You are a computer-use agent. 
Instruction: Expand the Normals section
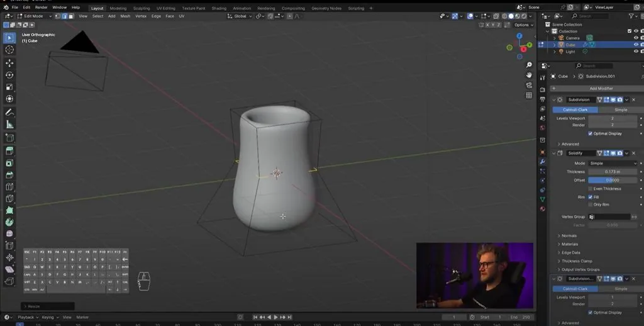569,235
